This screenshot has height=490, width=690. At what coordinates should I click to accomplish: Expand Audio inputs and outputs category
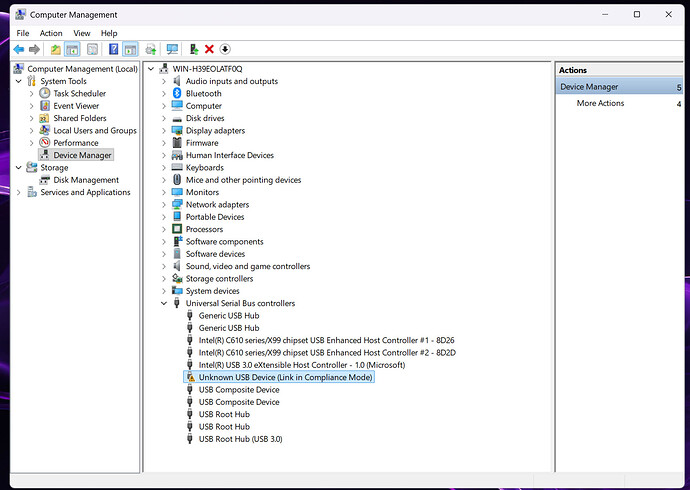[x=164, y=81]
